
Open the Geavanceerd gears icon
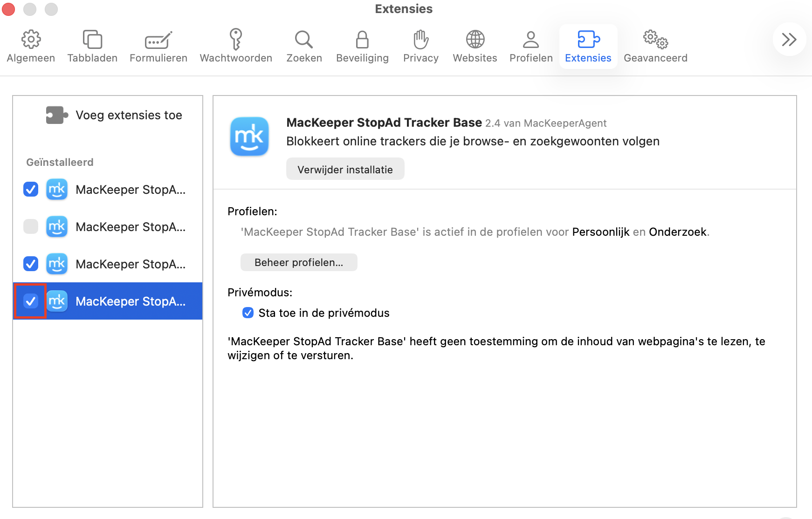click(x=655, y=40)
